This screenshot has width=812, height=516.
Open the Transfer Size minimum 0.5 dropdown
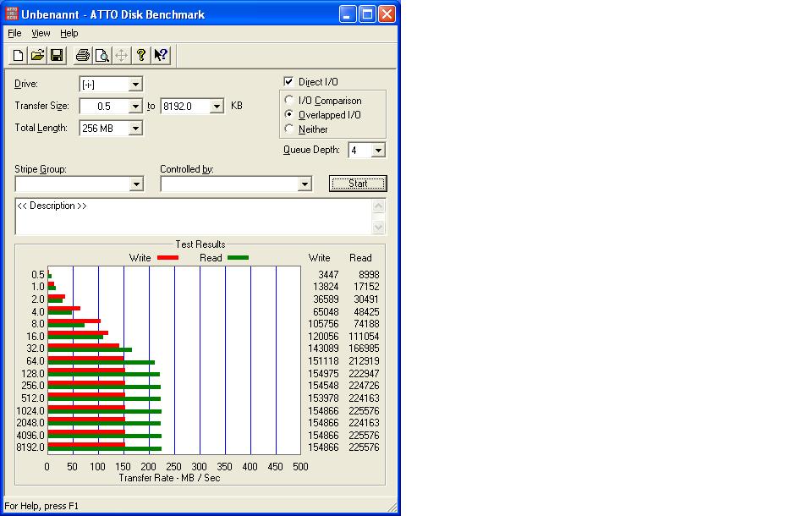[135, 107]
